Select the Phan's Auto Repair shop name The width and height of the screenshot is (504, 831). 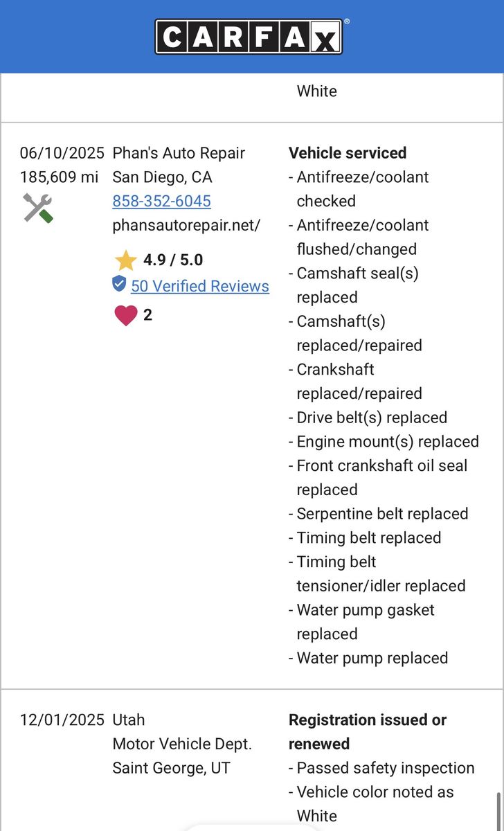point(179,153)
